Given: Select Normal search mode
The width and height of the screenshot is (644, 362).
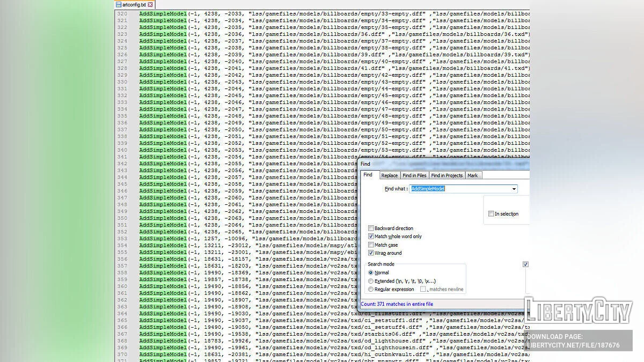Looking at the screenshot, I should point(371,273).
